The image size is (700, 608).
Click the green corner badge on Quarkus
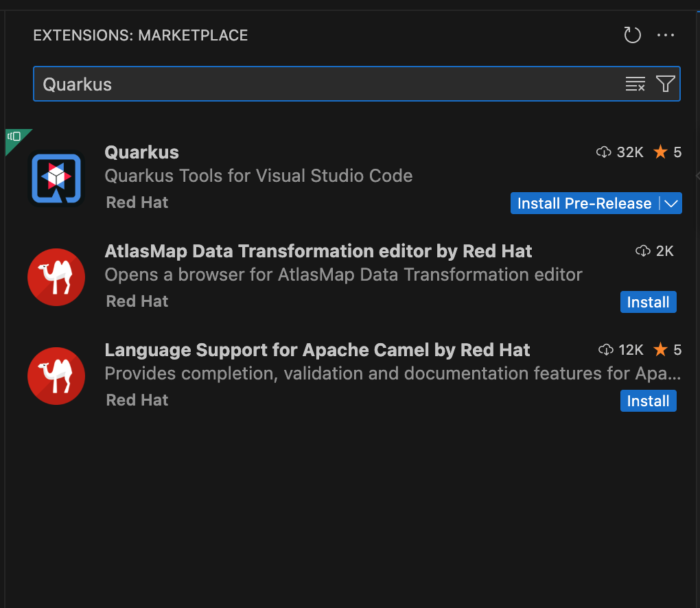click(14, 137)
